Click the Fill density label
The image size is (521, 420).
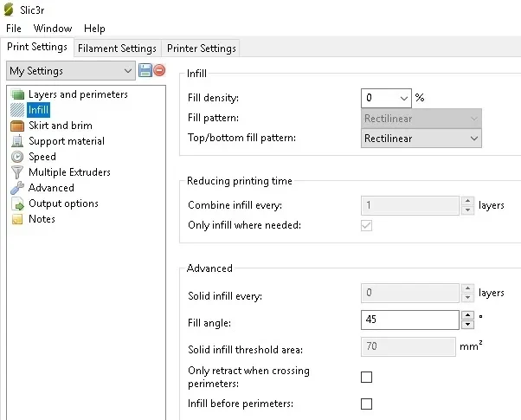coord(213,98)
